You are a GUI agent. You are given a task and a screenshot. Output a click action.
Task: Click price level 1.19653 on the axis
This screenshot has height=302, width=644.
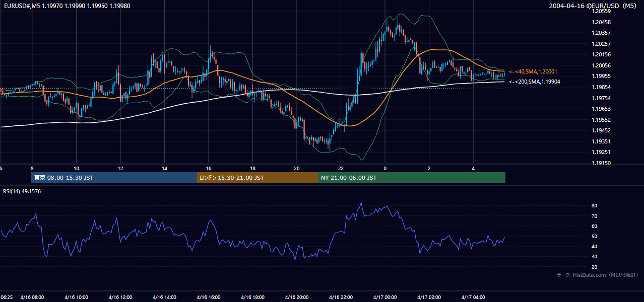[x=600, y=109]
